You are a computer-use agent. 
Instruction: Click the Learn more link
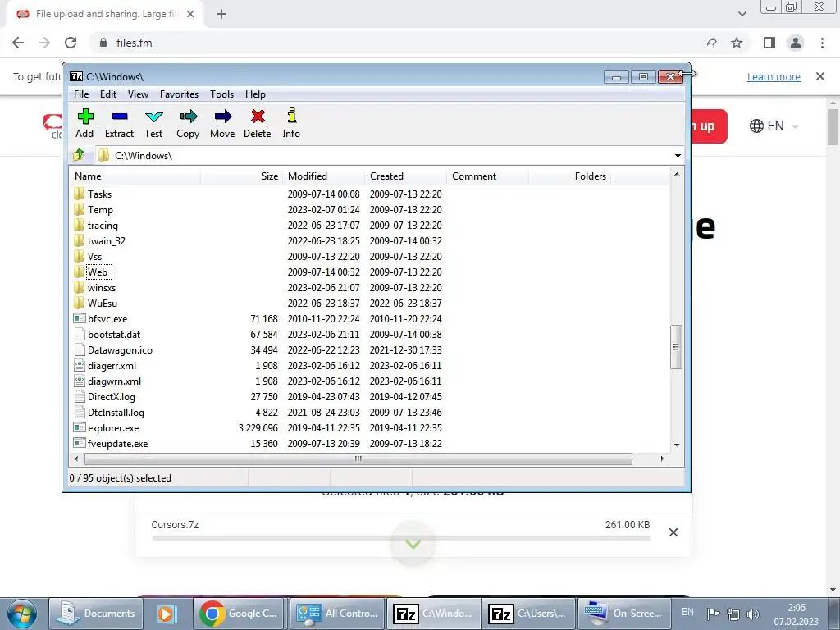coord(774,76)
